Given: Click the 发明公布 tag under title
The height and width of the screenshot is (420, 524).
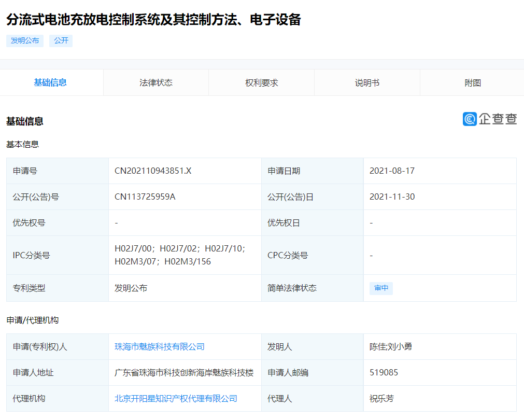Looking at the screenshot, I should 25,41.
